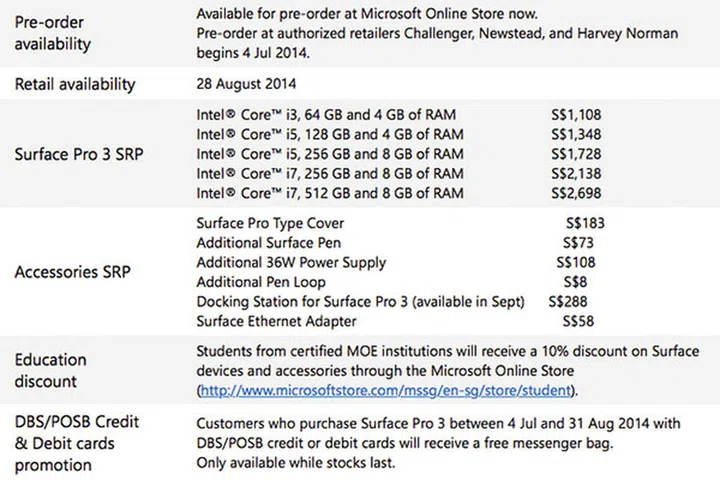Viewport: 720px width, 480px height.
Task: Click the Pre-order availability row label
Action: (x=52, y=35)
